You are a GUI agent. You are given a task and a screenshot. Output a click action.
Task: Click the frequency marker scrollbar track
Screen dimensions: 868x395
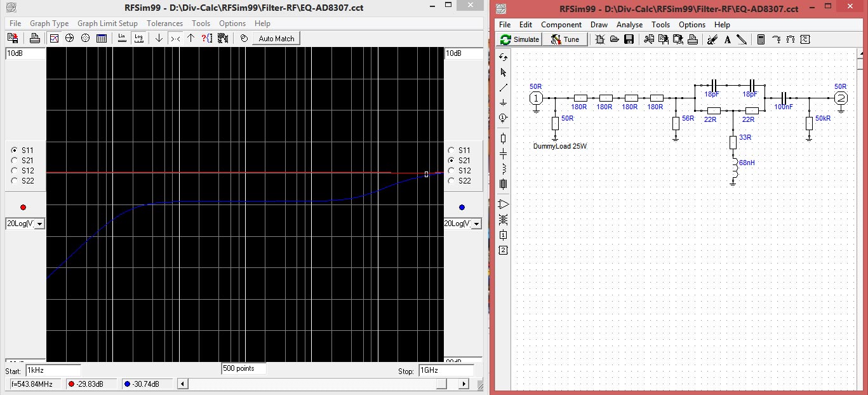311,384
